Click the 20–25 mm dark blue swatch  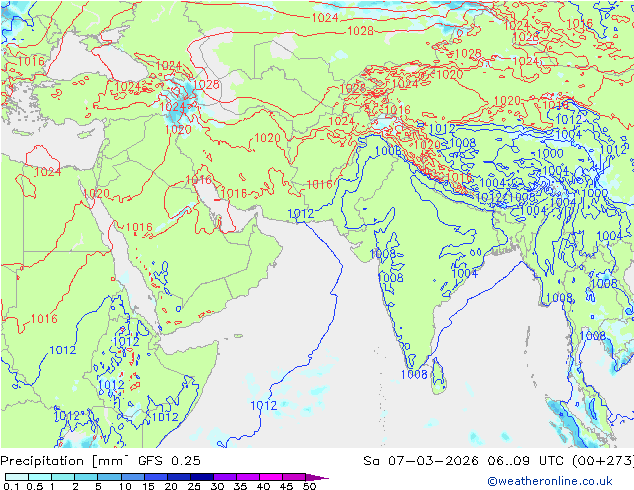[178, 477]
